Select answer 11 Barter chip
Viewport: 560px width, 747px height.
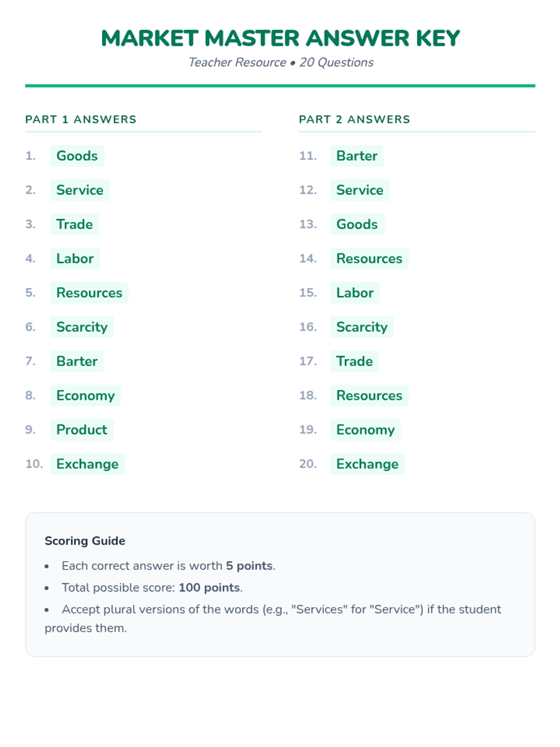(x=357, y=156)
